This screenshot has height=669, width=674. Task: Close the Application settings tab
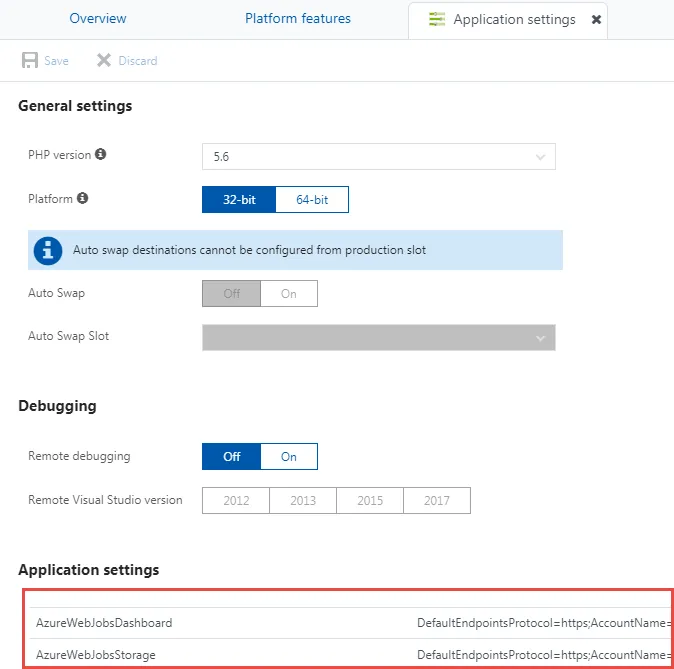597,20
